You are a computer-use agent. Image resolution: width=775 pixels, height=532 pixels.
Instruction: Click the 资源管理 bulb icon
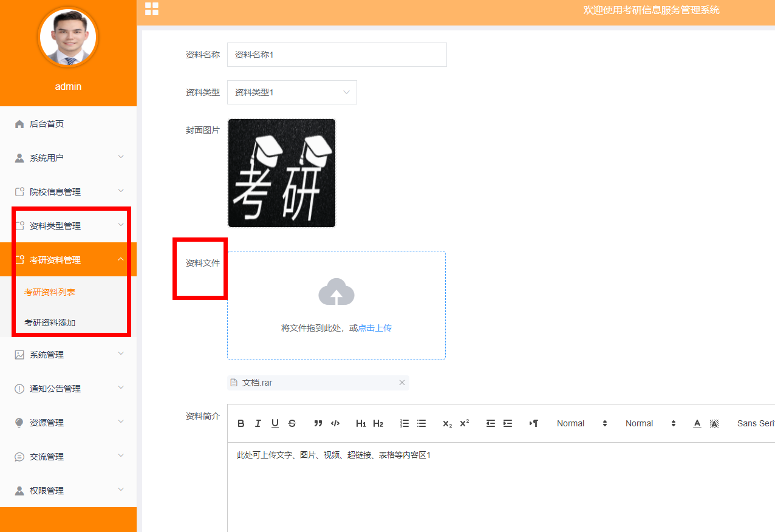point(19,423)
